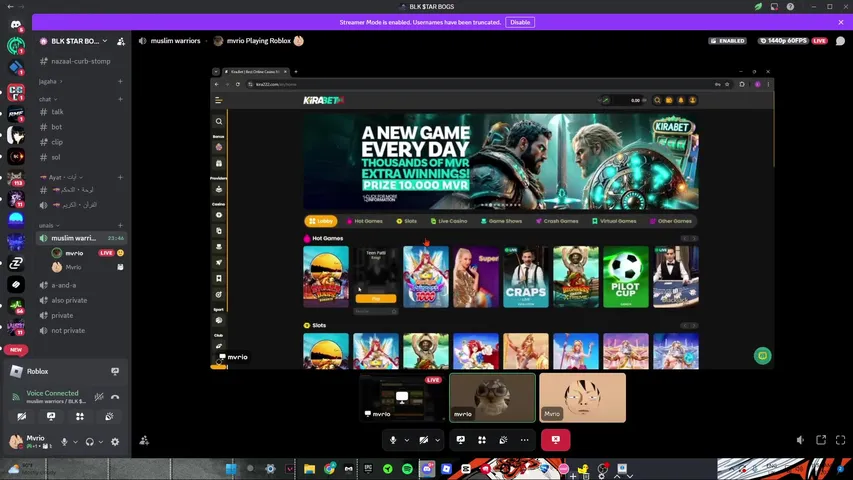The image size is (853, 480).
Task: Share screen button in voice panel
Action: [x=51, y=416]
